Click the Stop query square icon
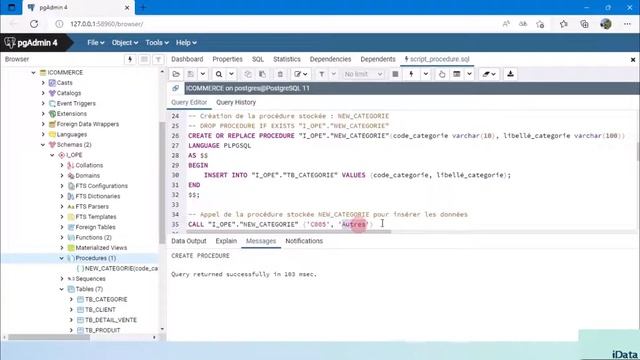The image size is (640, 360). 395,74
